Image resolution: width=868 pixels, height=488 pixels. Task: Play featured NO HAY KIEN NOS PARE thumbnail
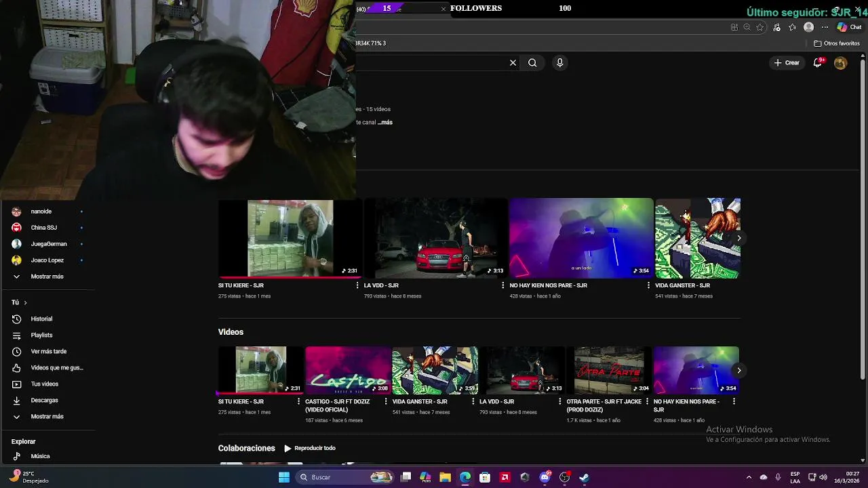(x=581, y=239)
